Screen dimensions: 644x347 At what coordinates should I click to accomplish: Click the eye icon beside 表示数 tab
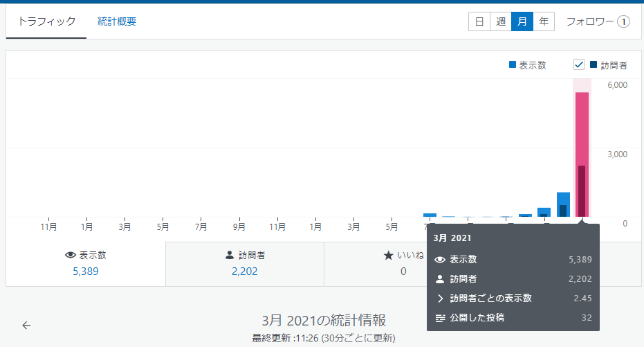pos(70,255)
